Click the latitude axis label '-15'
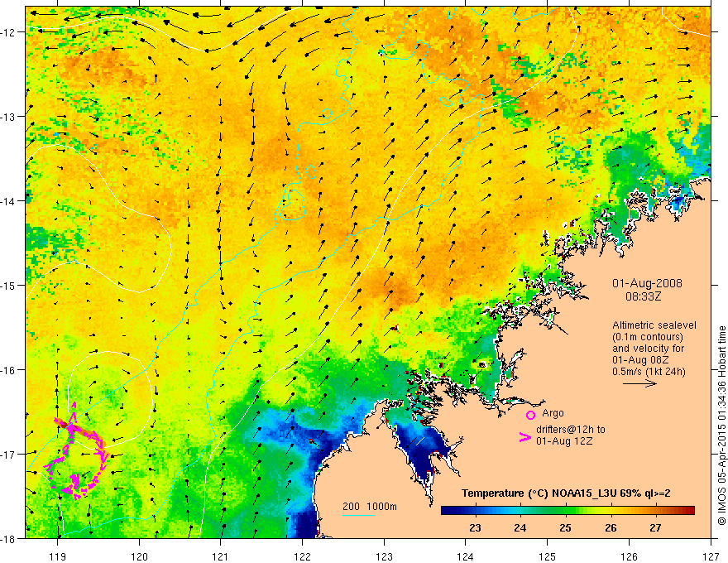This screenshot has height=563, width=728. coord(8,285)
